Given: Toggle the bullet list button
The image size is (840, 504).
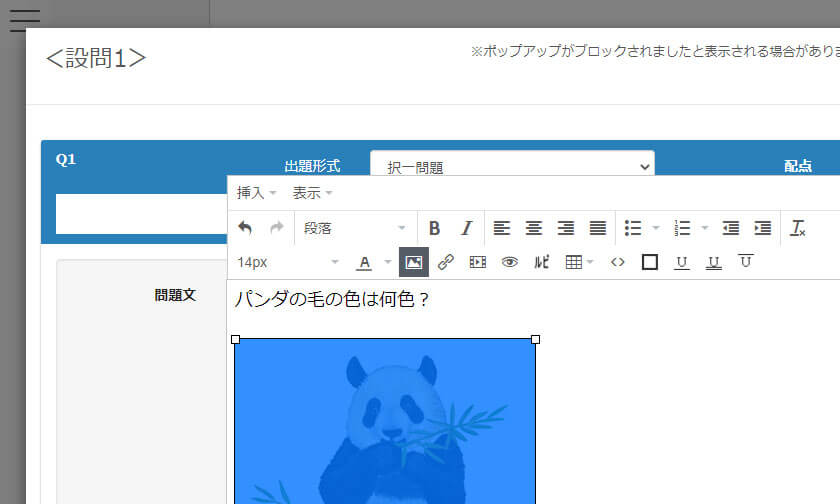Looking at the screenshot, I should click(633, 228).
